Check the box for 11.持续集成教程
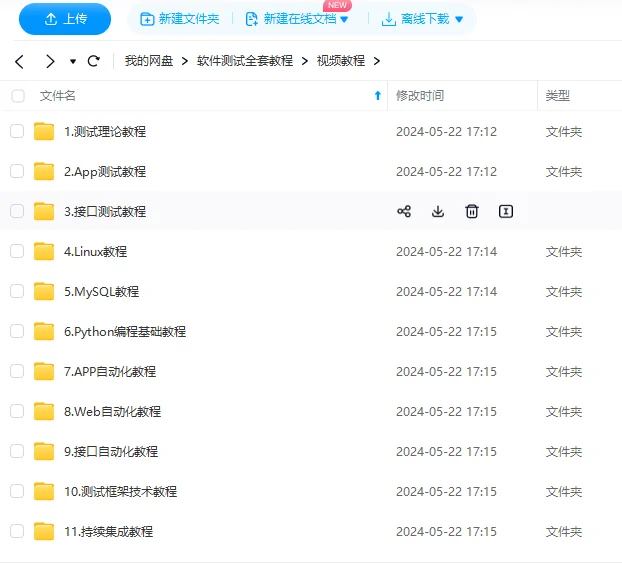This screenshot has width=622, height=564. click(17, 531)
